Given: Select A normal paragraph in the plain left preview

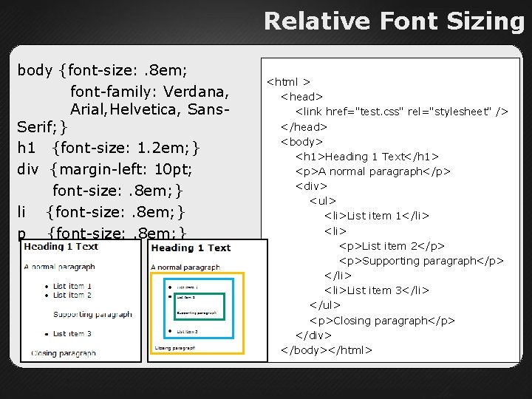Looking at the screenshot, I should 59,267.
